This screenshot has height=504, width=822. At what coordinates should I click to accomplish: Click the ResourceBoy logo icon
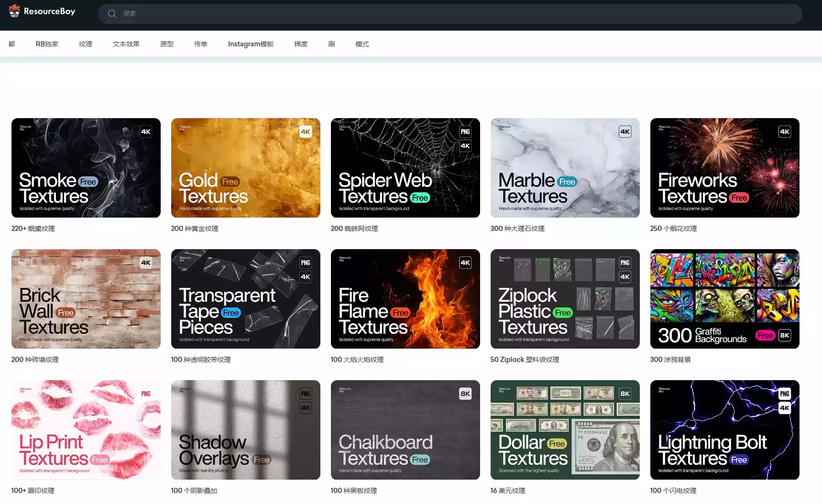(x=14, y=11)
